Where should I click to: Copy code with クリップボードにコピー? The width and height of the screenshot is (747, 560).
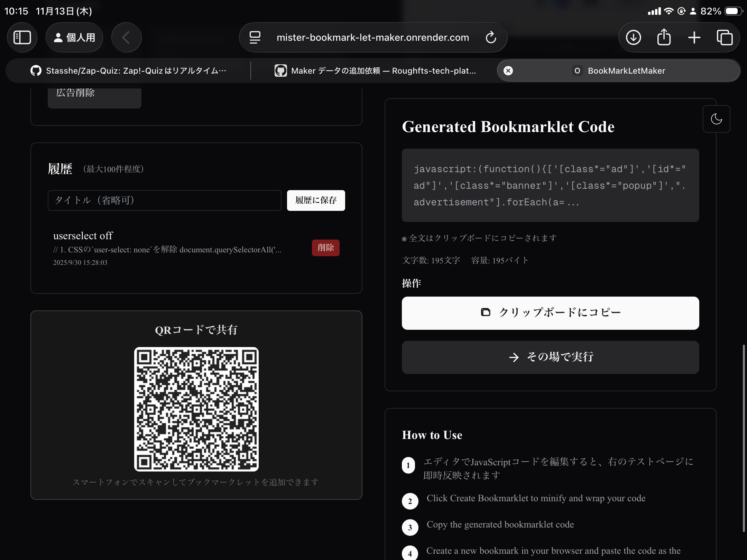click(550, 313)
